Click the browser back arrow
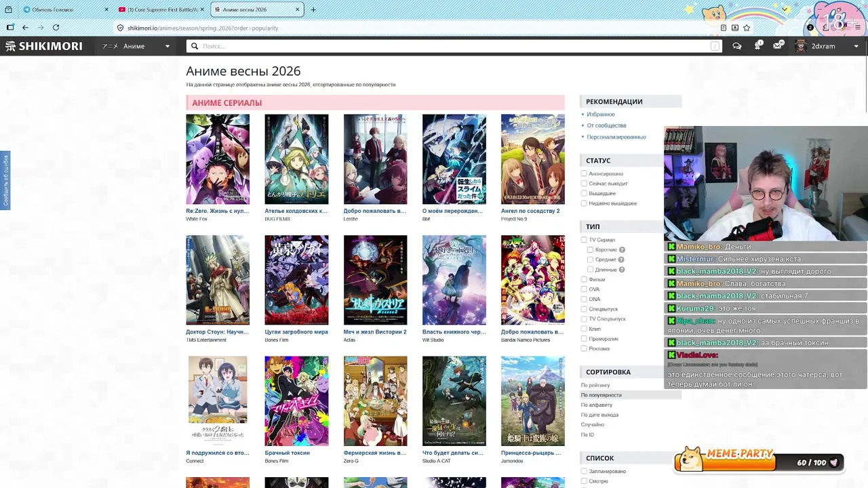 (x=25, y=28)
